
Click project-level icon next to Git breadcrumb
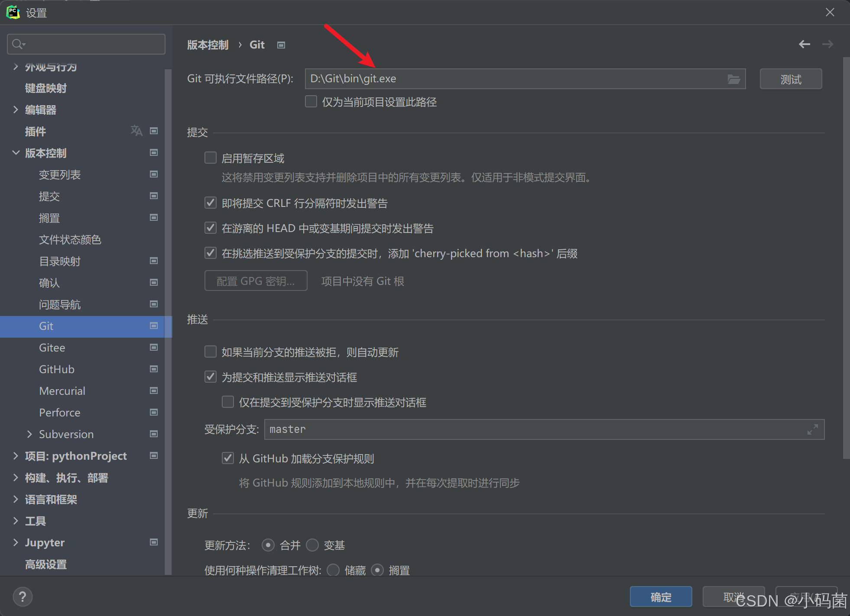click(x=281, y=45)
